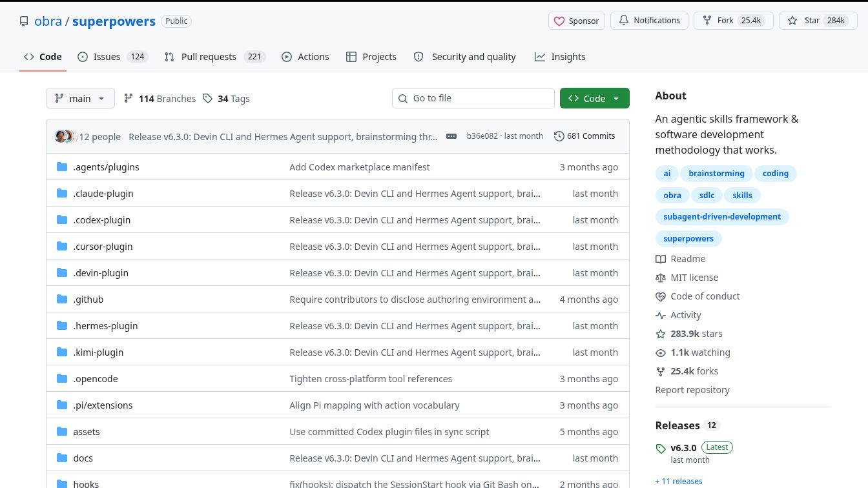
Task: Open the 'Require contributors to disclose' commit message
Action: (415, 300)
